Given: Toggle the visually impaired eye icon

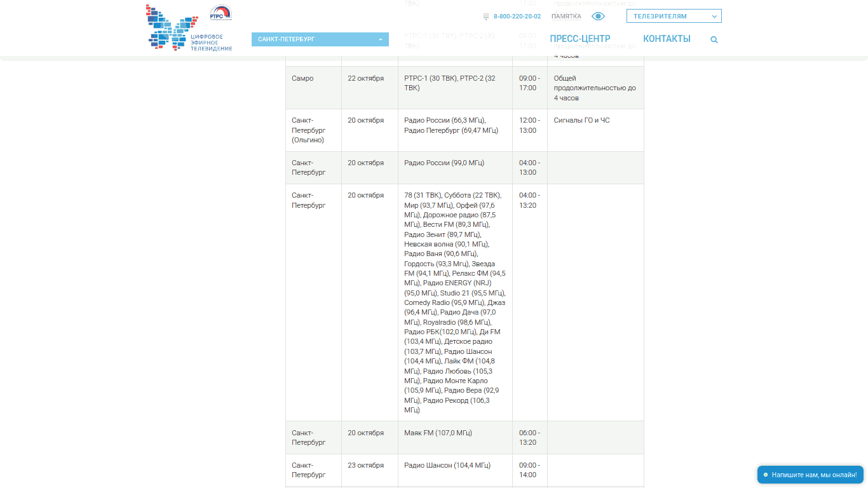Looking at the screenshot, I should pyautogui.click(x=598, y=17).
